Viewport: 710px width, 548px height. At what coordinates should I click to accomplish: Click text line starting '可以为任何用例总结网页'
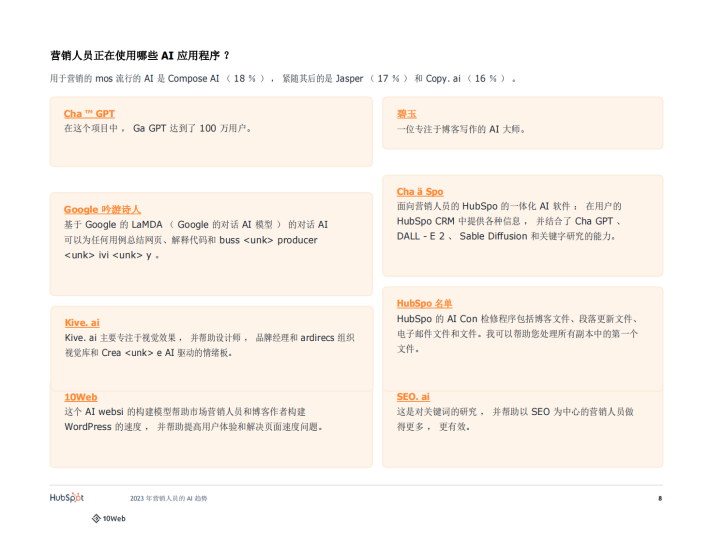[x=191, y=240]
